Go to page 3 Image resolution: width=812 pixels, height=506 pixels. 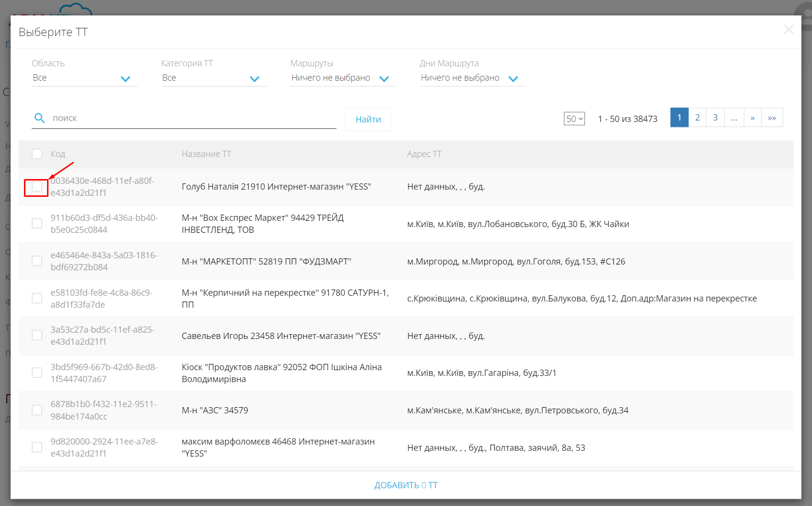(x=715, y=118)
